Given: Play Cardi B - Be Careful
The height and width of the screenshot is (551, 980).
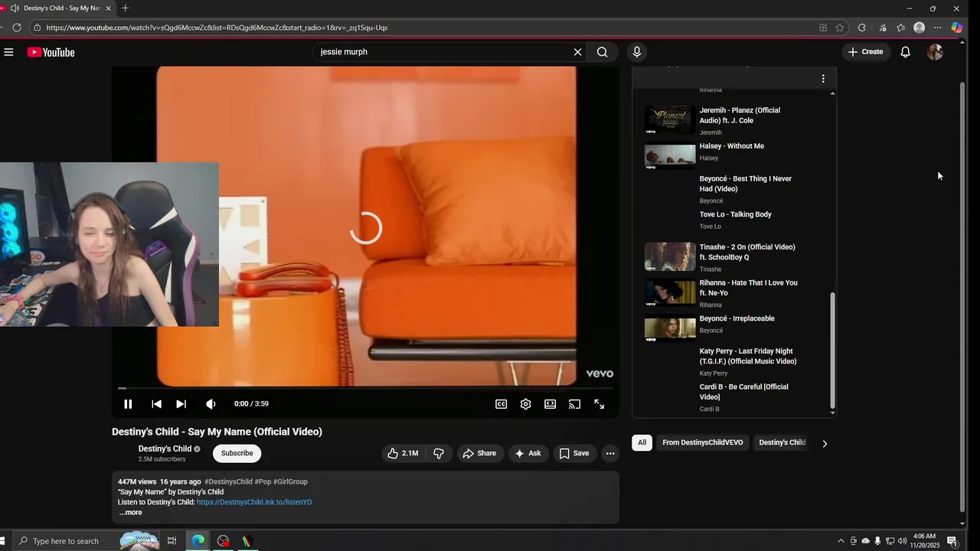Looking at the screenshot, I should (733, 397).
